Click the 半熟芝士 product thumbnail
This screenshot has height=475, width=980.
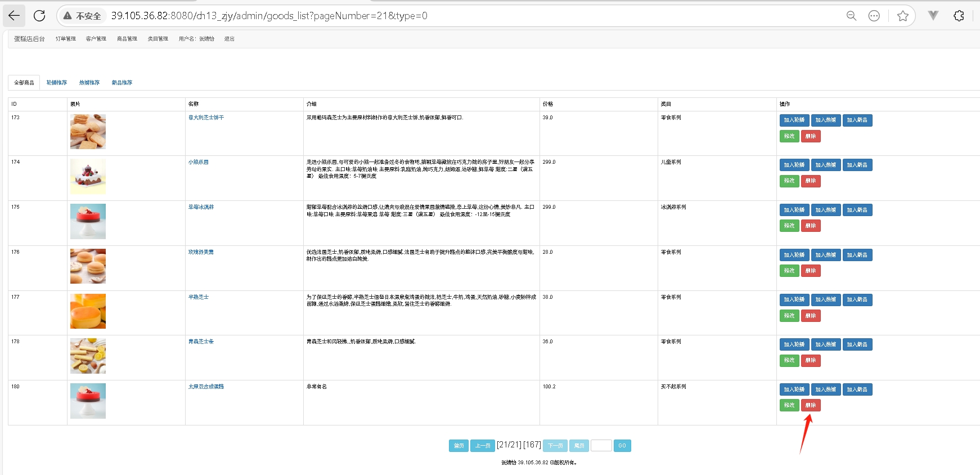point(88,311)
